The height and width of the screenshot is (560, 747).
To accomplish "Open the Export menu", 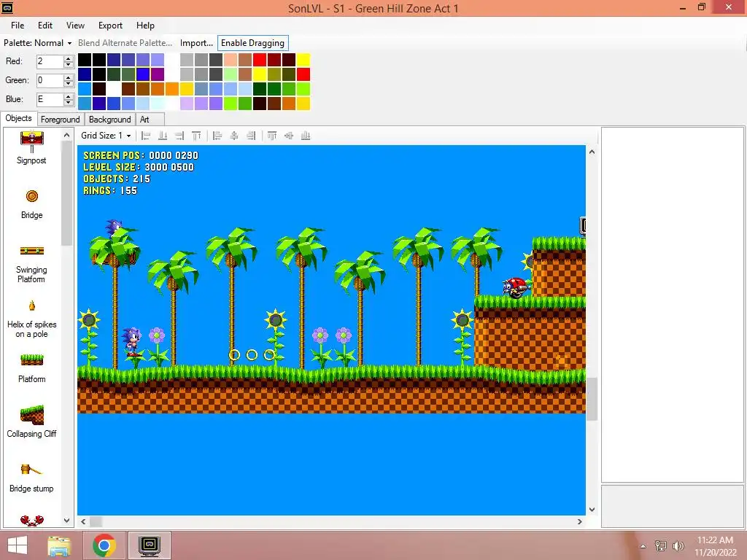I will click(111, 26).
